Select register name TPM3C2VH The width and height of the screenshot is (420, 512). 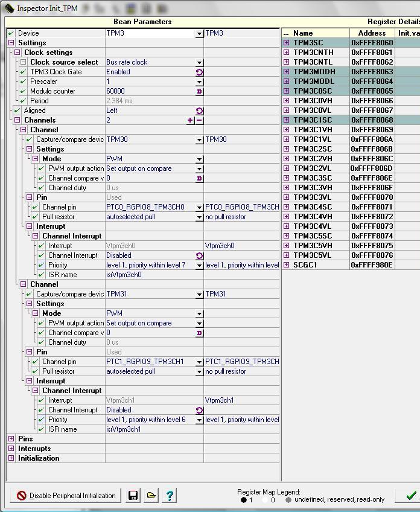pyautogui.click(x=313, y=158)
